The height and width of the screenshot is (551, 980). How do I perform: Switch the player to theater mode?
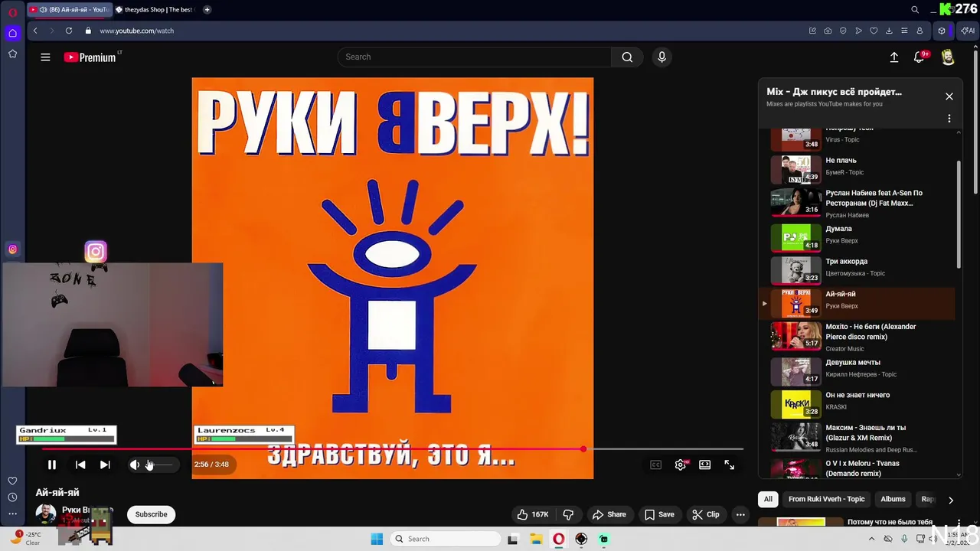(x=705, y=465)
